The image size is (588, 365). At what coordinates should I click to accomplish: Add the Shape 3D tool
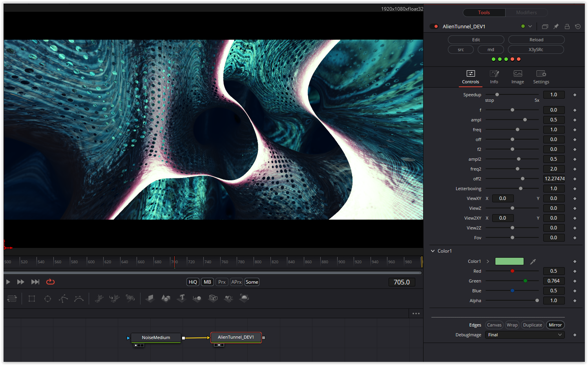[x=166, y=299]
